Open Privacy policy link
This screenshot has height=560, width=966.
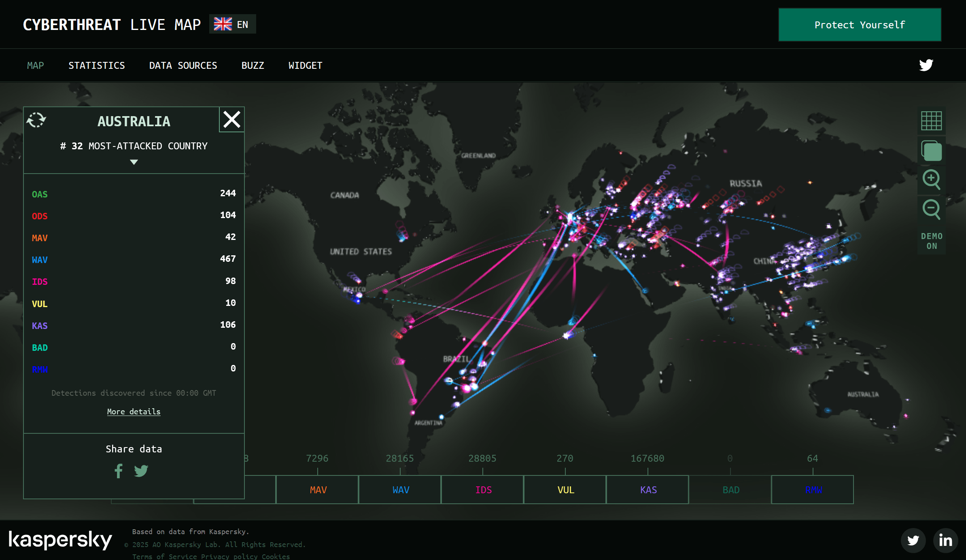229,556
